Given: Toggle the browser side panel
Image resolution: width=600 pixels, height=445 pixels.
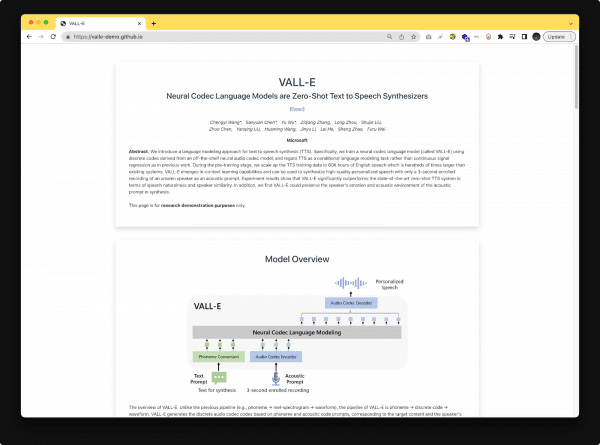Looking at the screenshot, I should coord(524,37).
